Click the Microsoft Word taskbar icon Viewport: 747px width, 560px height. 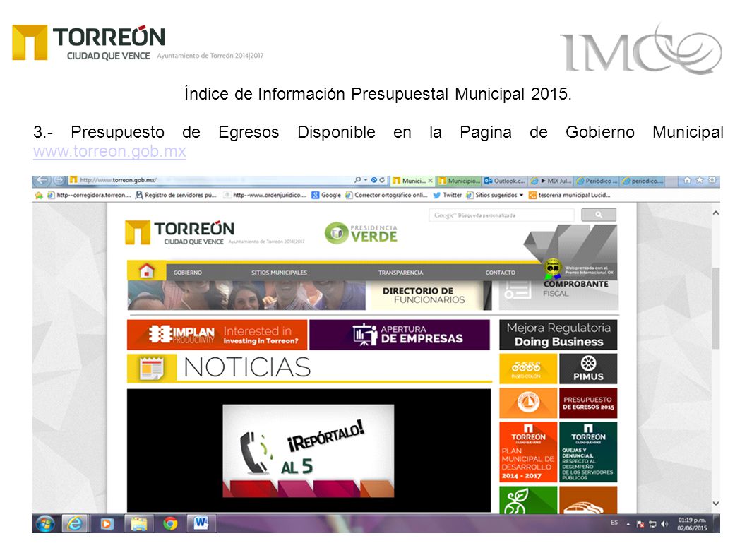[x=201, y=524]
